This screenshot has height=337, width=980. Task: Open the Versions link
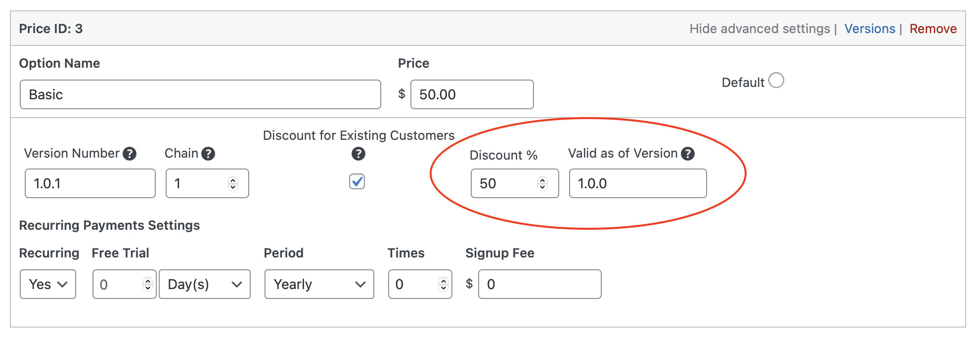[870, 29]
